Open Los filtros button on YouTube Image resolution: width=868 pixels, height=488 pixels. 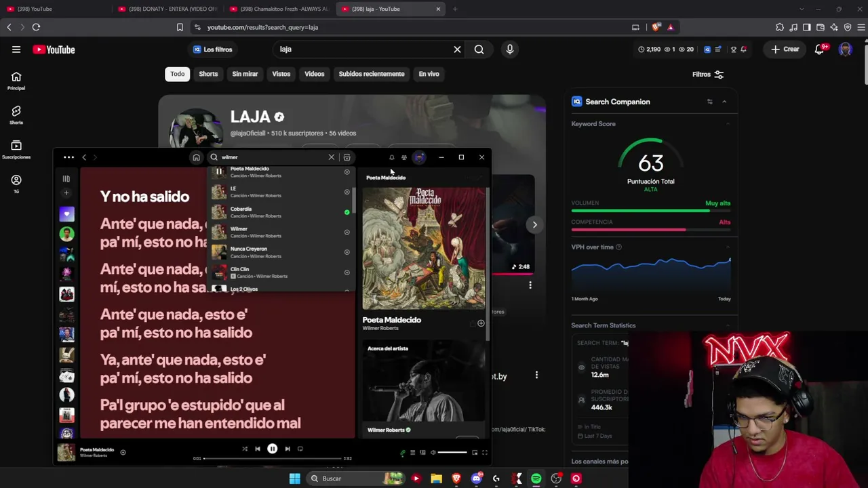213,49
